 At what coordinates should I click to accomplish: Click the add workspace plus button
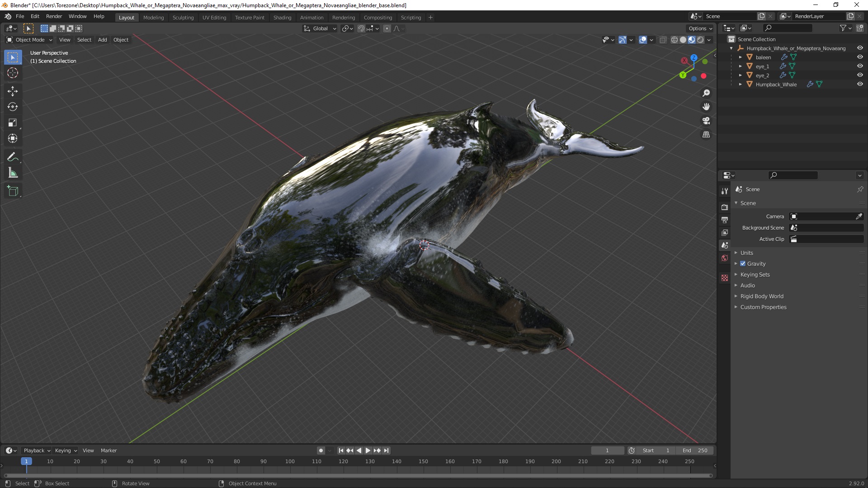[x=430, y=18]
